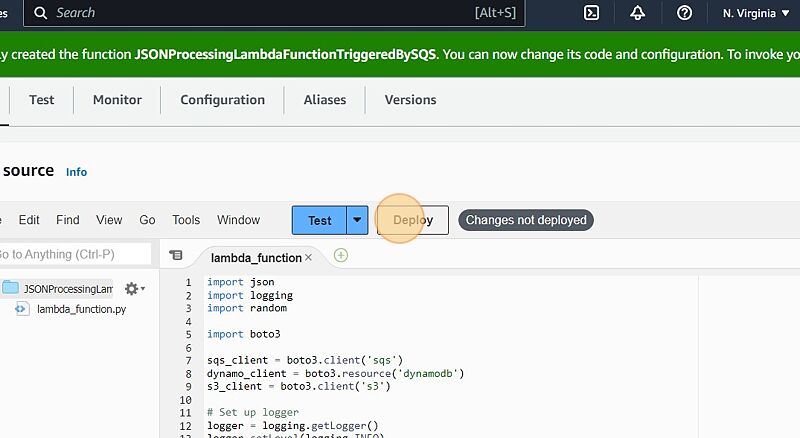800x438 pixels.
Task: Open the Go menu
Action: 147,220
